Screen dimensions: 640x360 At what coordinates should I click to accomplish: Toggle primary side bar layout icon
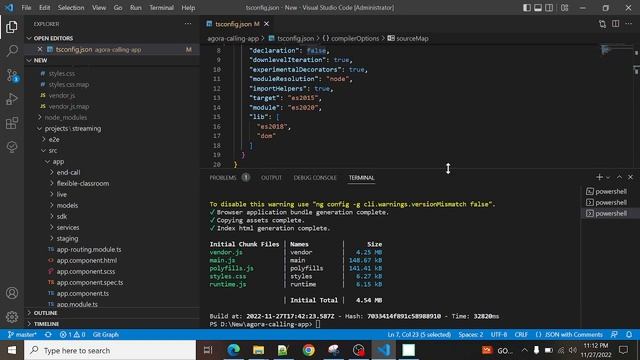click(527, 8)
